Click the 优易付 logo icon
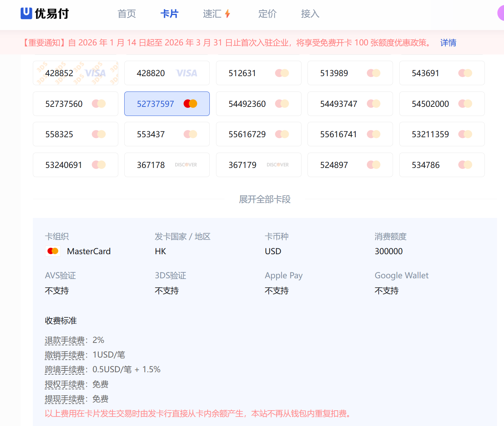Screen dimensions: 504x426 [27, 13]
